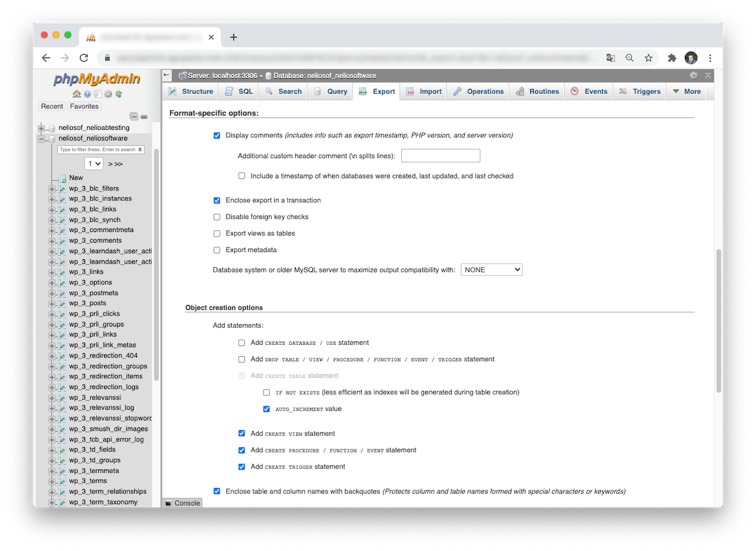Open the compatibility NONE dropdown

click(492, 270)
